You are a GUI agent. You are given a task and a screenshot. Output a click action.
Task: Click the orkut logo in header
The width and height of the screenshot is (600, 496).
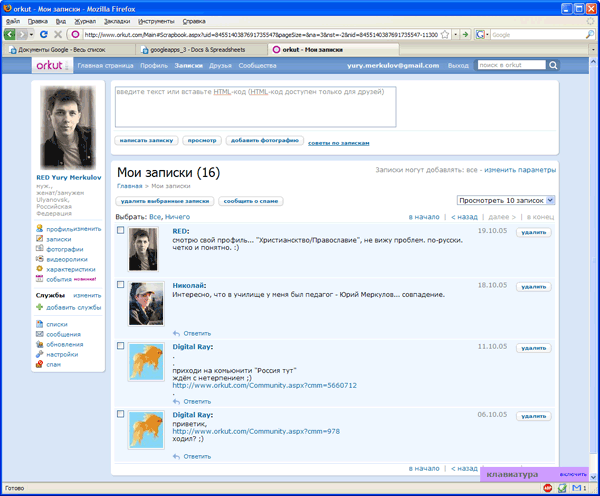50,65
